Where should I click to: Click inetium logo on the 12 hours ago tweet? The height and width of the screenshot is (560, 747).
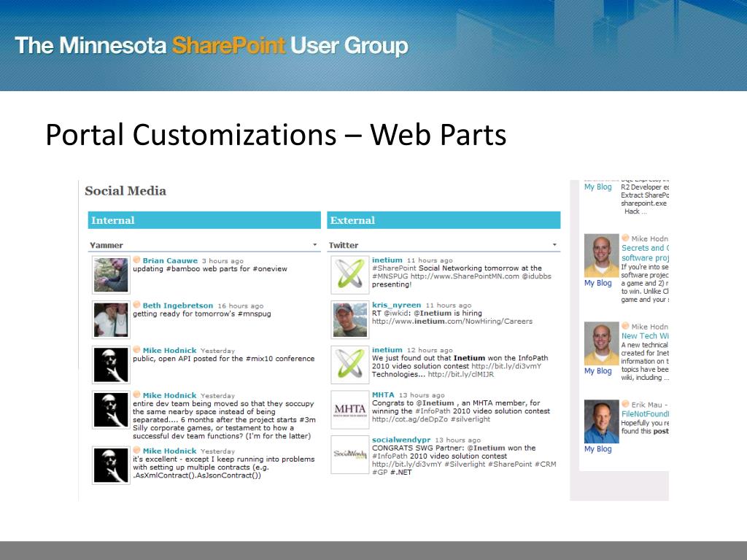pos(350,365)
